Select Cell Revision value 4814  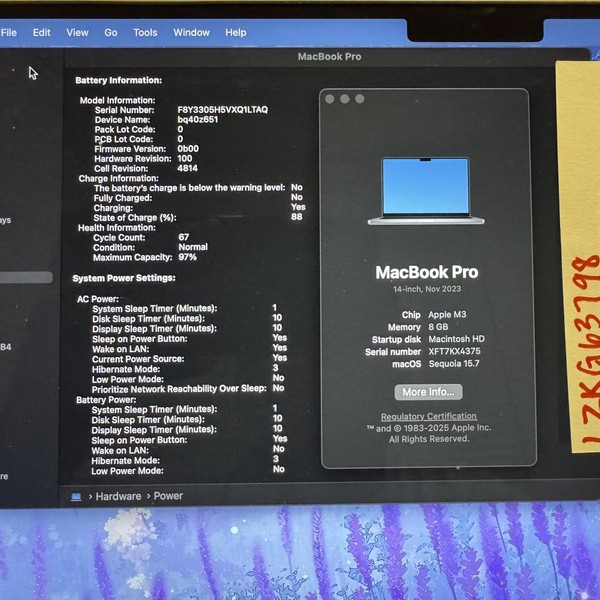click(x=188, y=168)
